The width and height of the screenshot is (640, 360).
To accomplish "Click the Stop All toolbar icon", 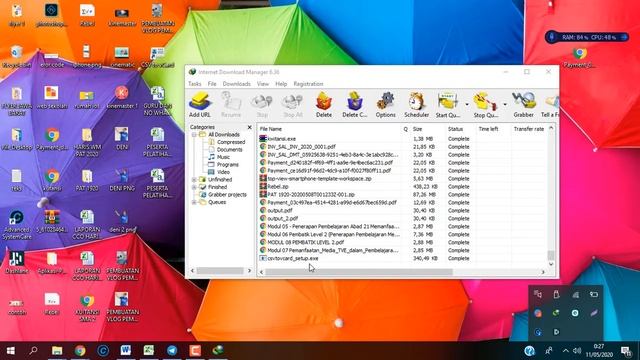I will point(293,104).
